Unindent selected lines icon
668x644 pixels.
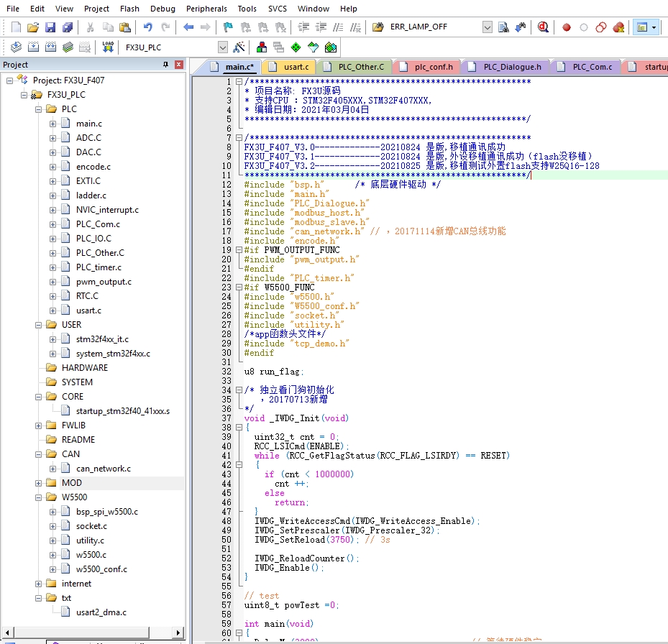(x=321, y=27)
